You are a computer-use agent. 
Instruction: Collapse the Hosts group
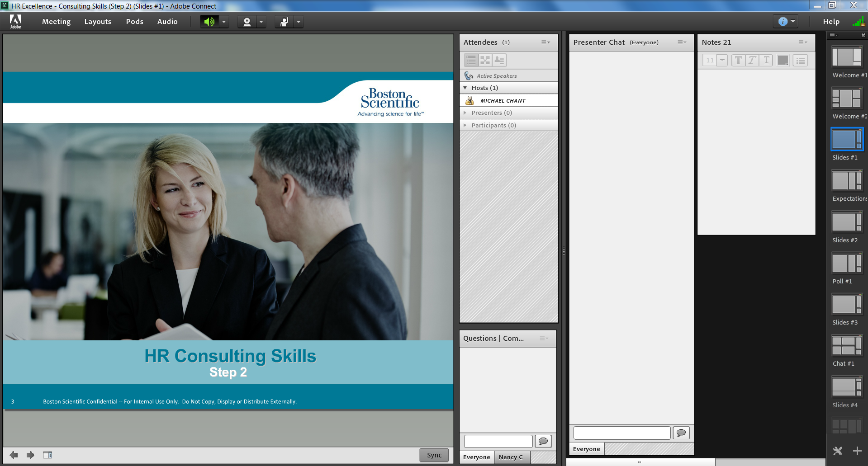465,88
